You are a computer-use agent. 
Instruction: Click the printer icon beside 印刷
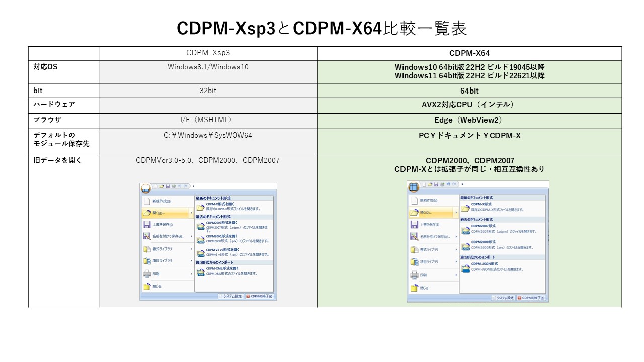pos(147,273)
